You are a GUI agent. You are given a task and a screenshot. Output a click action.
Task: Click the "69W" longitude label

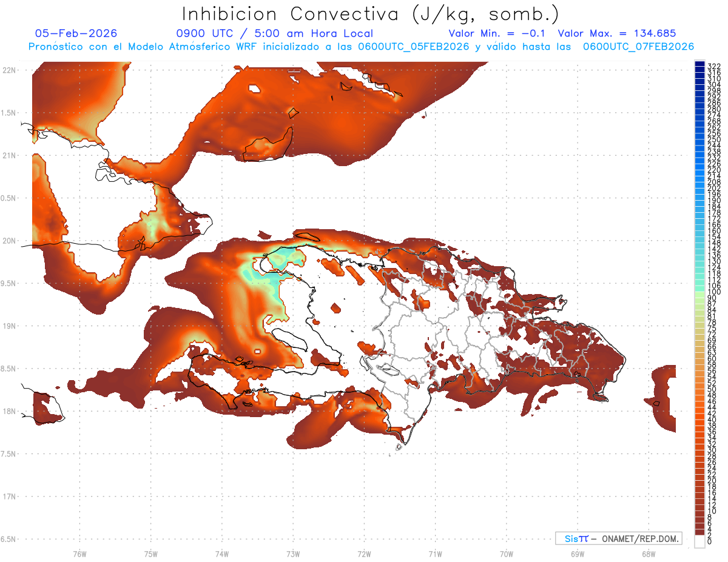pyautogui.click(x=578, y=554)
